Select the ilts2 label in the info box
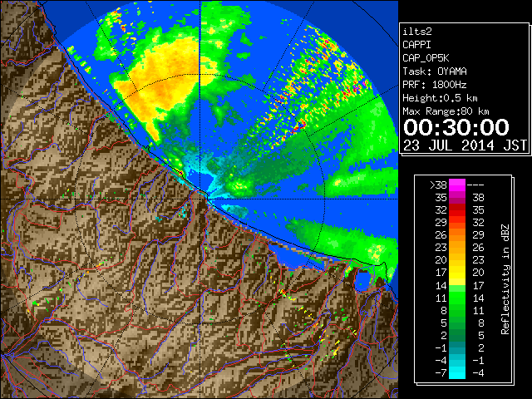 [x=417, y=32]
